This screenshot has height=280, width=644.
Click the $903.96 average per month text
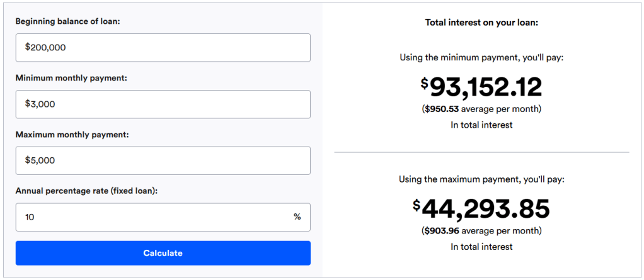point(481,231)
